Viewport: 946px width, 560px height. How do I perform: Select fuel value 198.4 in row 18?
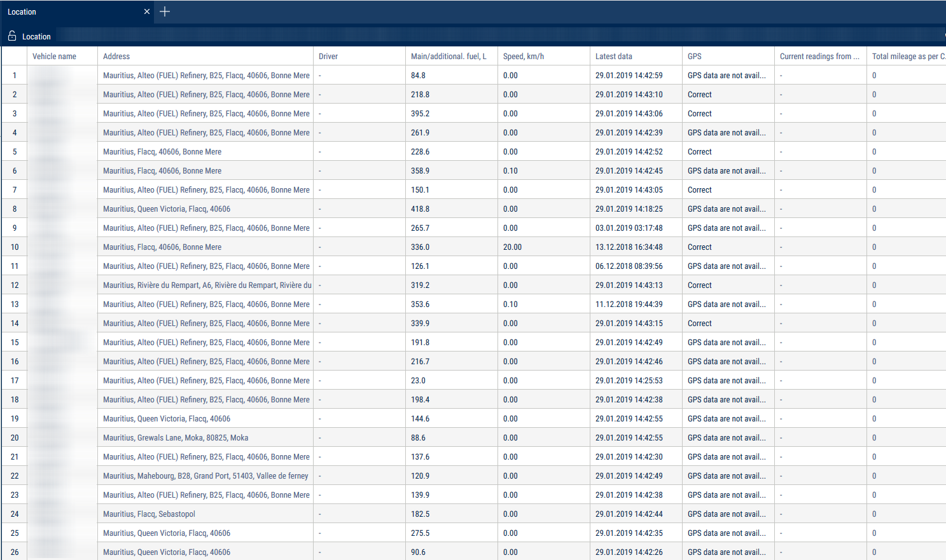point(420,400)
